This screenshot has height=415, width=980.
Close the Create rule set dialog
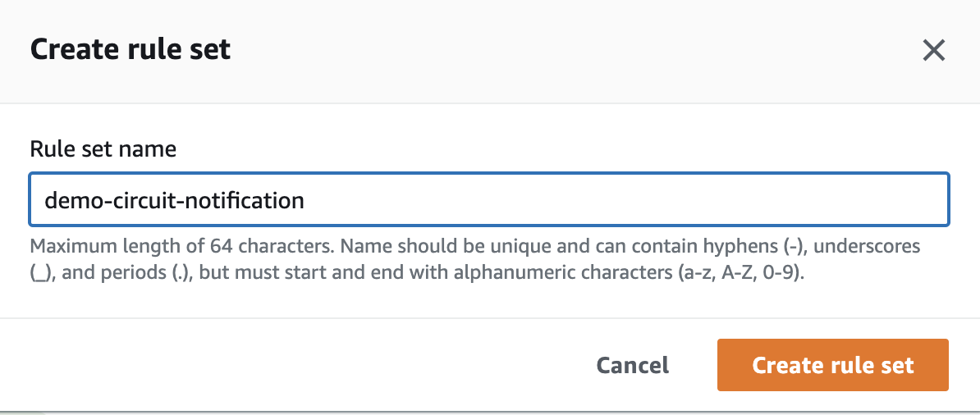click(x=933, y=51)
